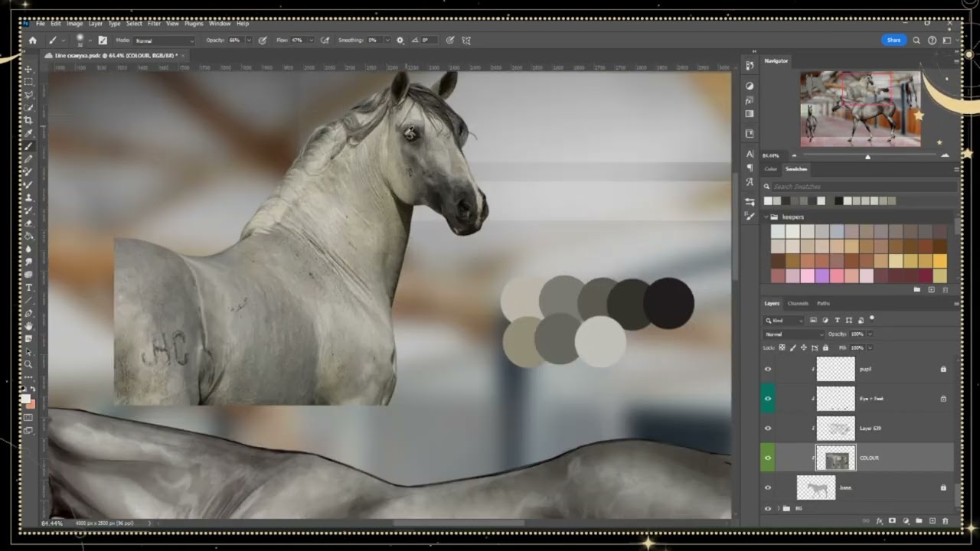The image size is (980, 551).
Task: Select the Eyedropper tool
Action: click(29, 133)
